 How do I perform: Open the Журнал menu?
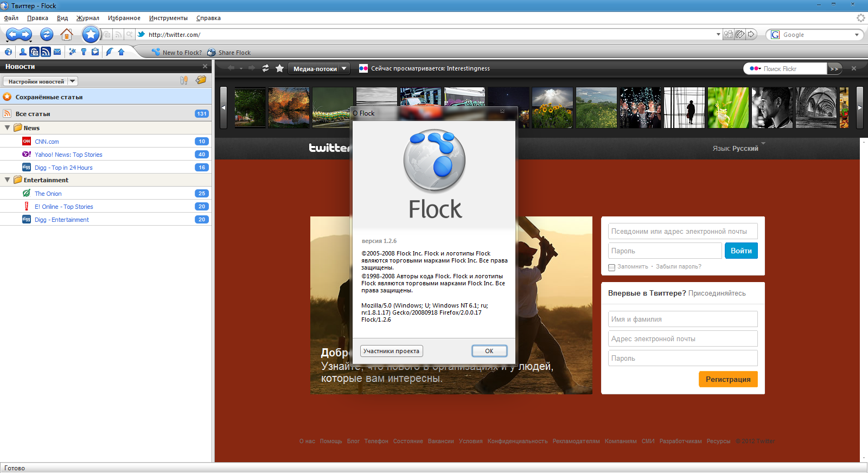pyautogui.click(x=87, y=18)
